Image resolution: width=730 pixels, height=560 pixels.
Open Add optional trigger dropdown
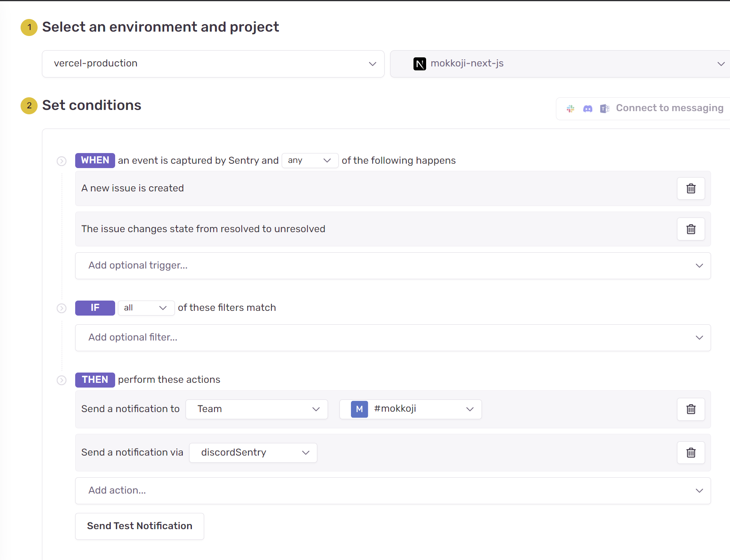click(x=393, y=266)
